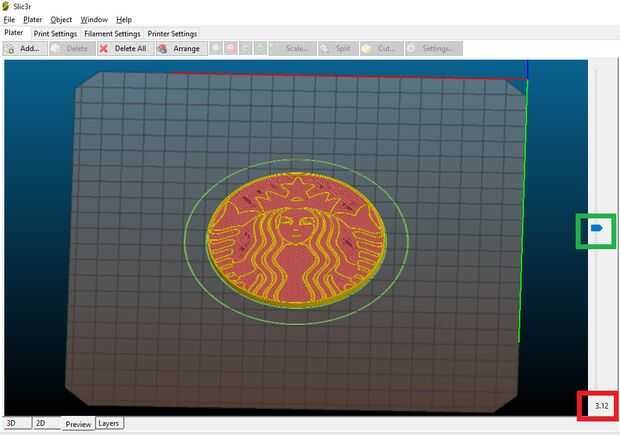Open the File menu
The height and width of the screenshot is (435, 620).
click(9, 20)
